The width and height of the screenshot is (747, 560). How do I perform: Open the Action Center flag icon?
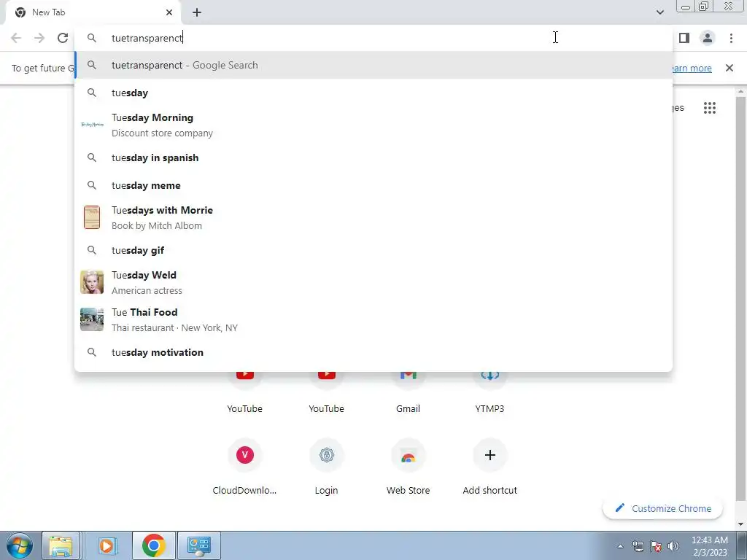click(656, 546)
